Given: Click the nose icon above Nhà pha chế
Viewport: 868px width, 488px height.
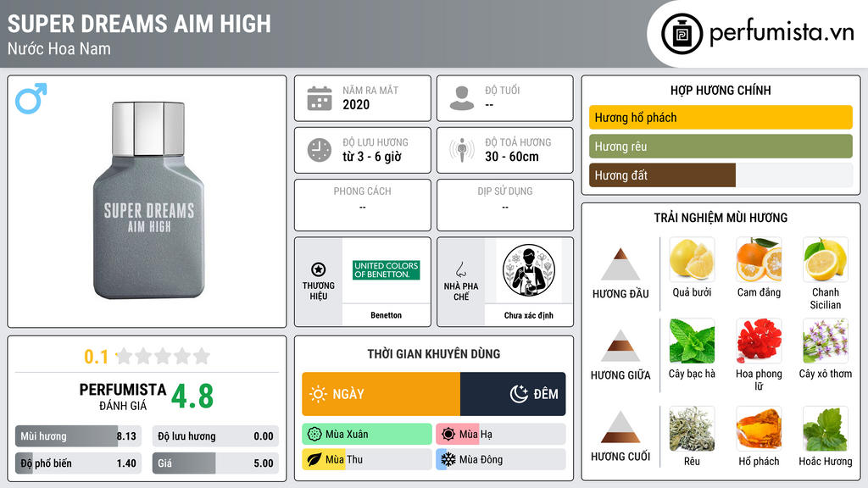Looking at the screenshot, I should coord(460,270).
